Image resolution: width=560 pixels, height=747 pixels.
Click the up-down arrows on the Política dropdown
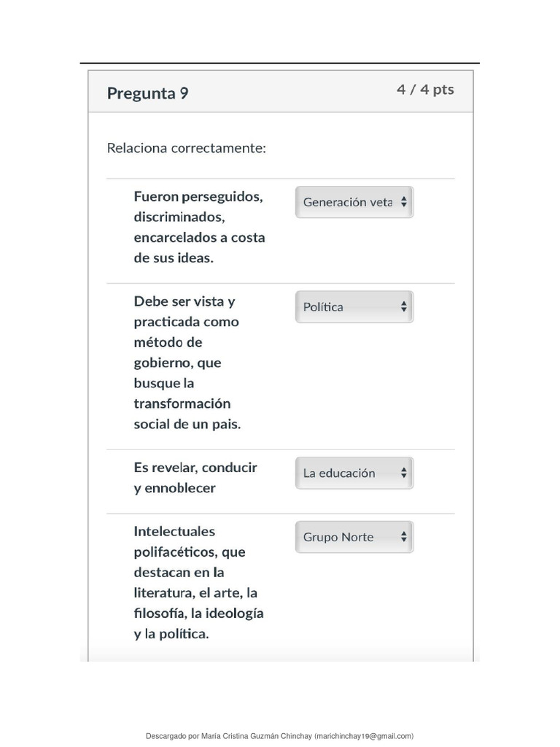click(x=404, y=307)
